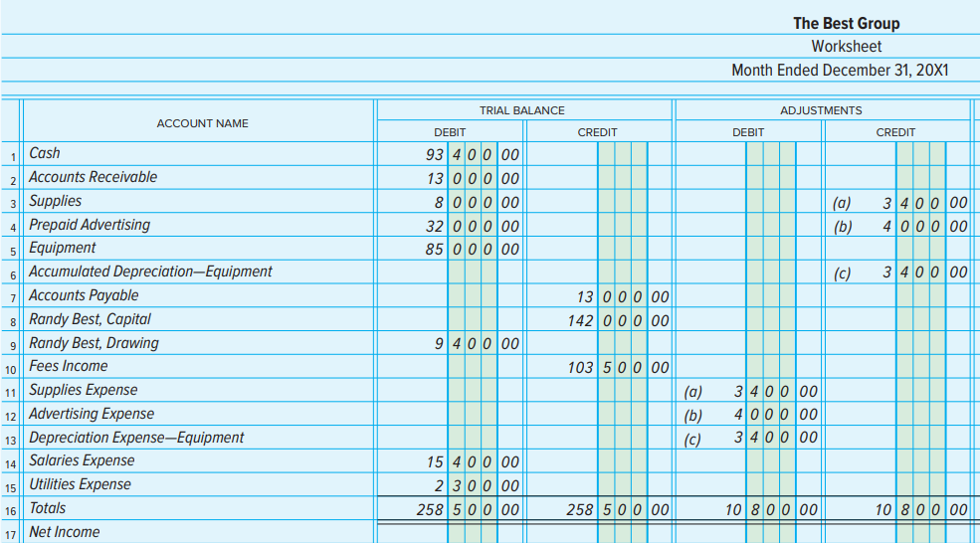Image resolution: width=980 pixels, height=543 pixels.
Task: Click the ADJUSTMENTS section header
Action: tap(821, 110)
